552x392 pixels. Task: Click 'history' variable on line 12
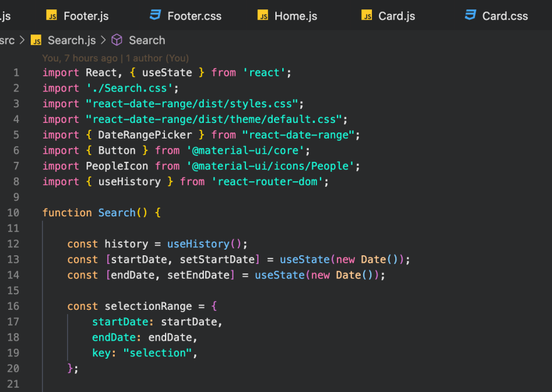coord(126,244)
